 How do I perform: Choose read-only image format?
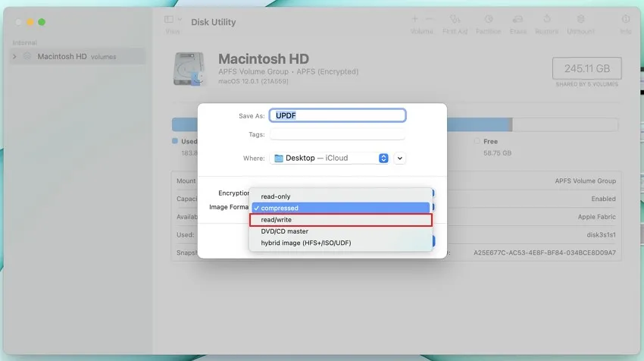pyautogui.click(x=340, y=196)
